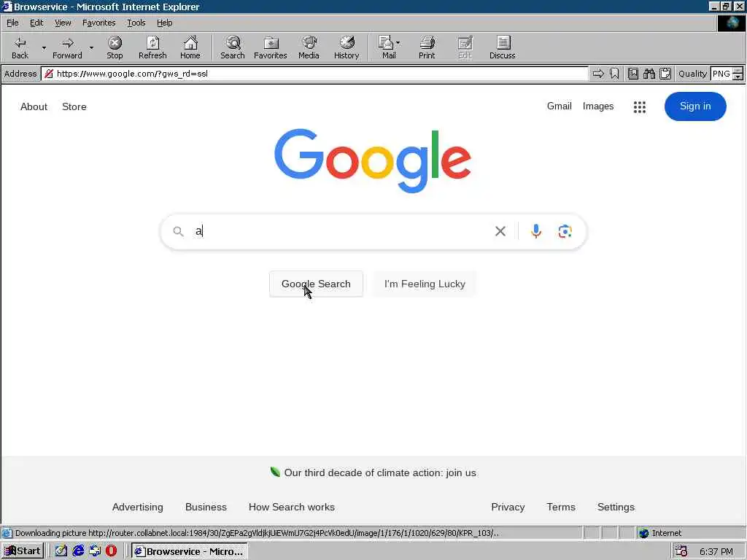This screenshot has height=560, width=747.
Task: Open the Advertising footer link
Action: tap(138, 507)
